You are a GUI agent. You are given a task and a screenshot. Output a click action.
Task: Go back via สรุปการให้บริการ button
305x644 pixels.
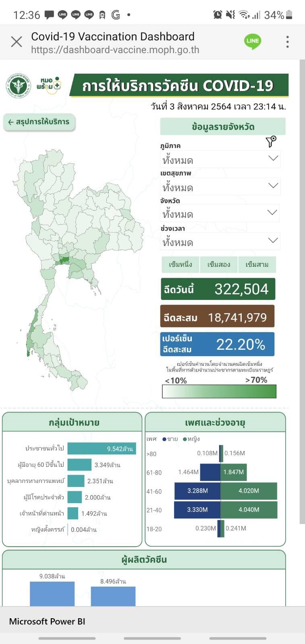click(39, 122)
